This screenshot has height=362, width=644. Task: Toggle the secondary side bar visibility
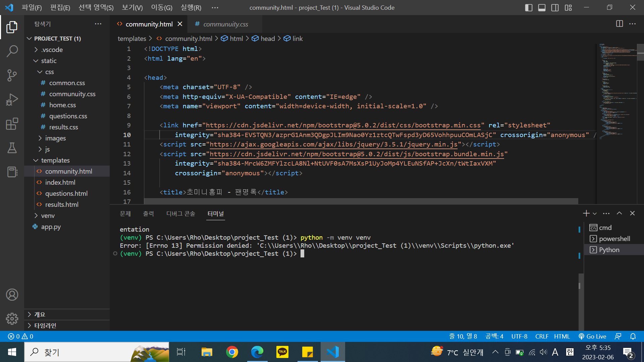[555, 7]
